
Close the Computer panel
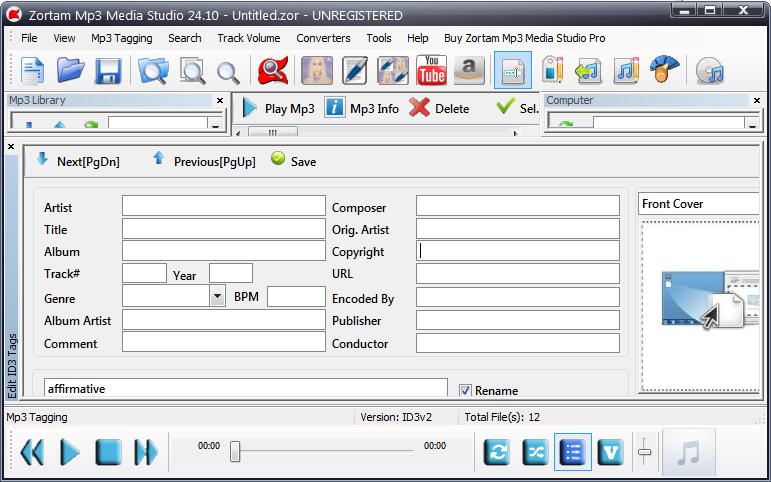coord(757,100)
